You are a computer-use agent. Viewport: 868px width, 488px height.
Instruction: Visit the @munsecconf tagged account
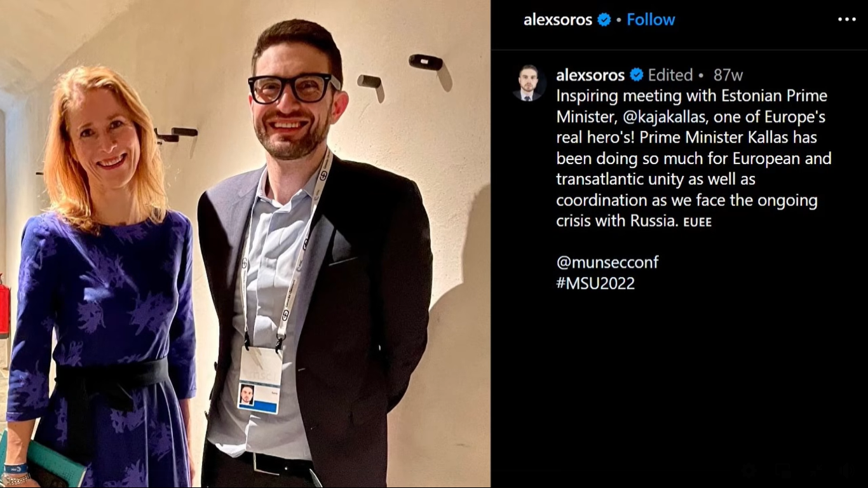tap(607, 262)
